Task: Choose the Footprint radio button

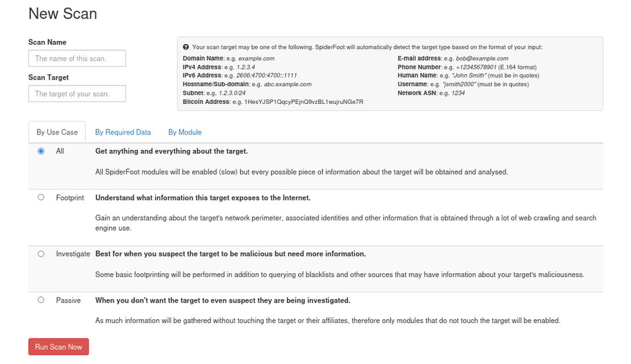Action: click(x=41, y=198)
